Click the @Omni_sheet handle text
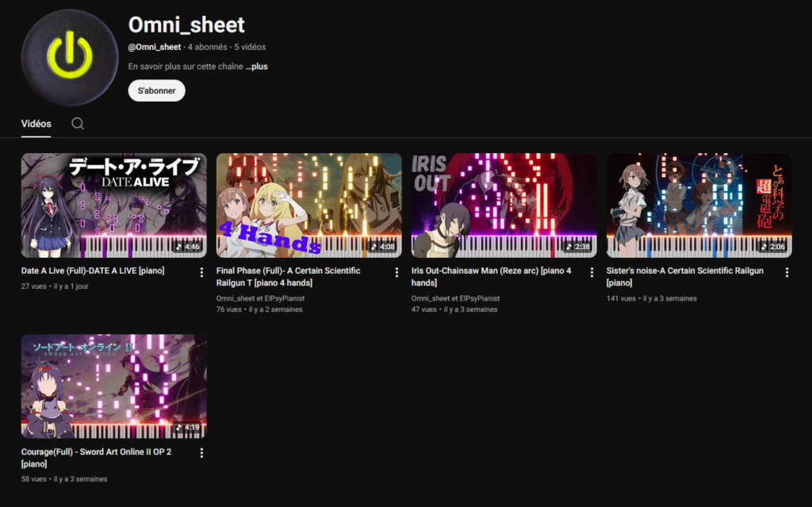The image size is (812, 507). click(155, 47)
